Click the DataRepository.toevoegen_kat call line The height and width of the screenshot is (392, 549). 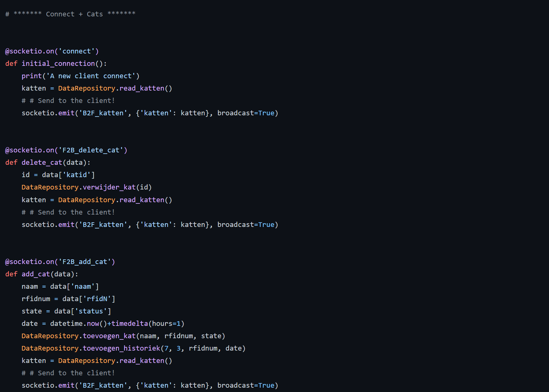pos(123,336)
